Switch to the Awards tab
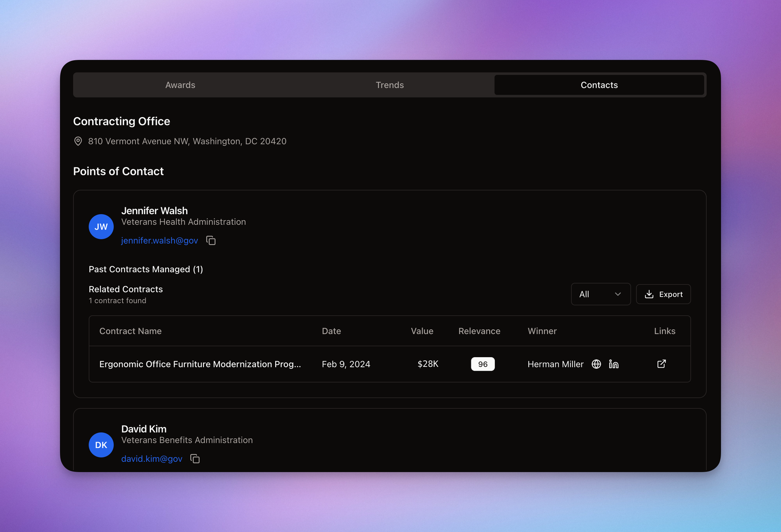The image size is (781, 532). 180,85
